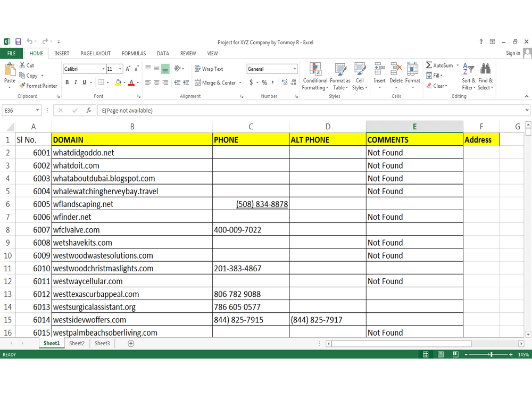The height and width of the screenshot is (399, 532).
Task: Toggle align text left
Action: (148, 82)
